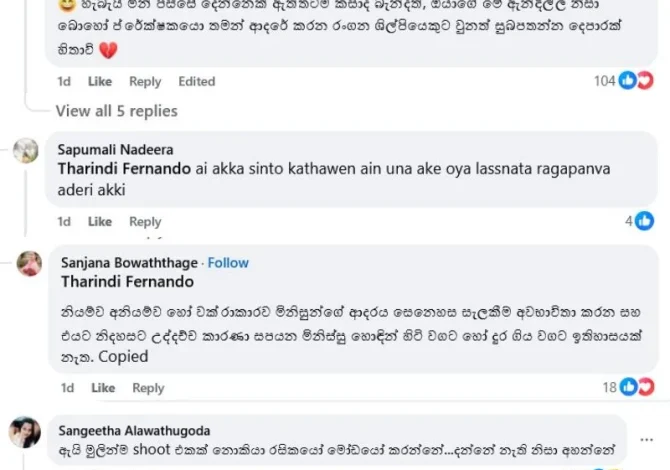Open Sanjana Bowaththage's profile avatar
The width and height of the screenshot is (670, 470).
[29, 264]
